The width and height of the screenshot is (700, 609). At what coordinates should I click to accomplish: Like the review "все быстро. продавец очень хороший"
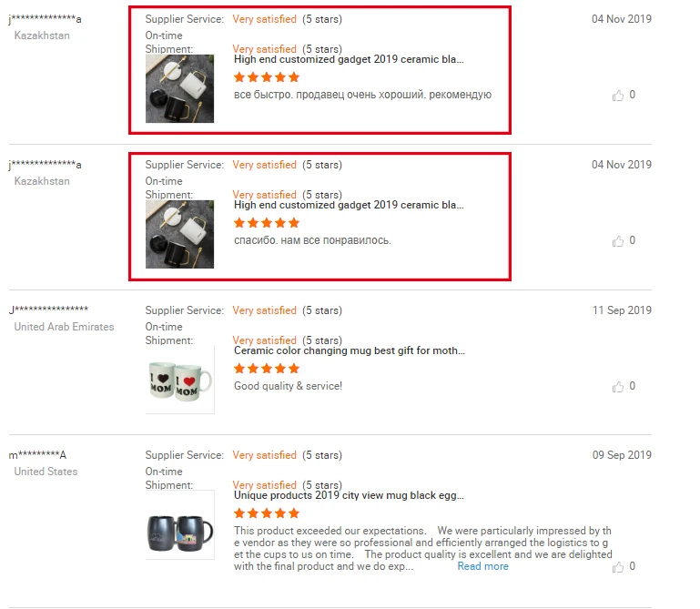click(618, 95)
